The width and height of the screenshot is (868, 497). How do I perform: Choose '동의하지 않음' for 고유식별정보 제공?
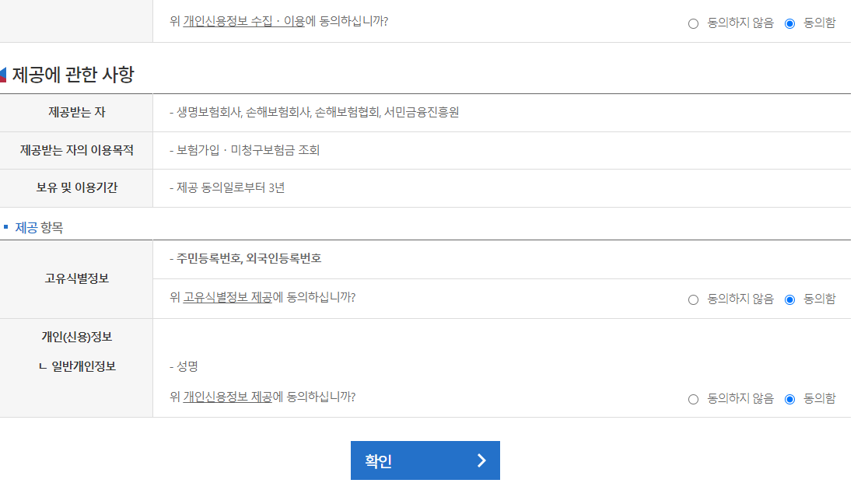click(694, 298)
